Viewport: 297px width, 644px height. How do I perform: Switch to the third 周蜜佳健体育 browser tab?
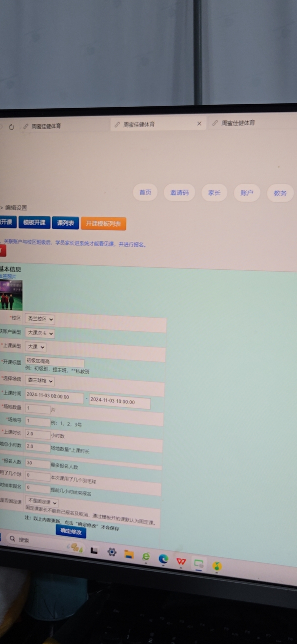tap(238, 123)
